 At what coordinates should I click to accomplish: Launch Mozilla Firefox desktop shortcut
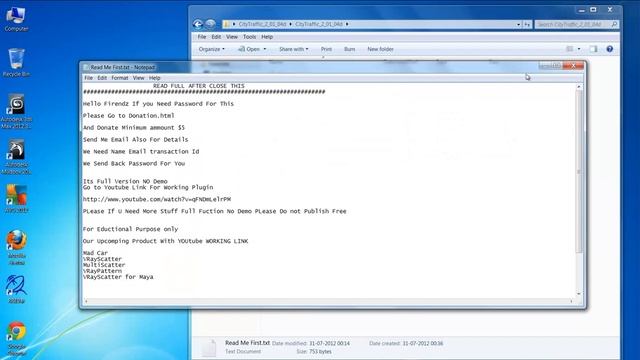coord(16,247)
